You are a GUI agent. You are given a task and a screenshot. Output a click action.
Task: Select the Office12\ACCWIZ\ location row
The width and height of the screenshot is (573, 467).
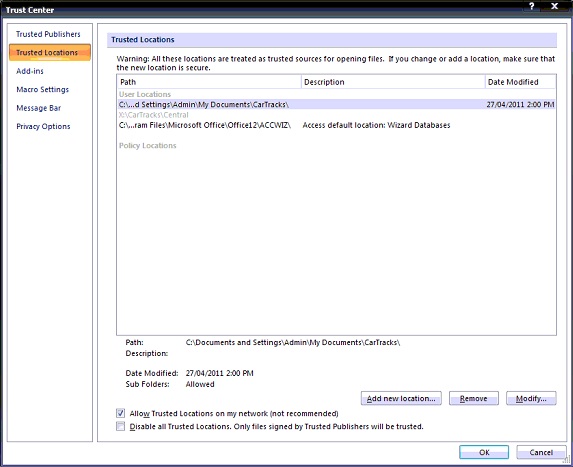tap(336, 125)
